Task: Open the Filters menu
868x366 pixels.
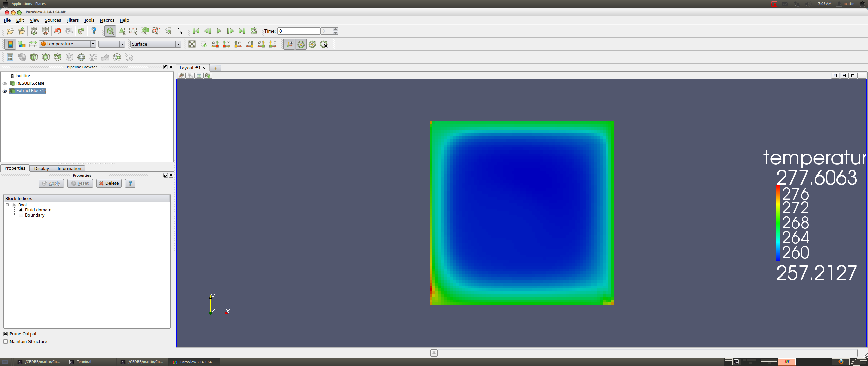Action: pos(72,20)
